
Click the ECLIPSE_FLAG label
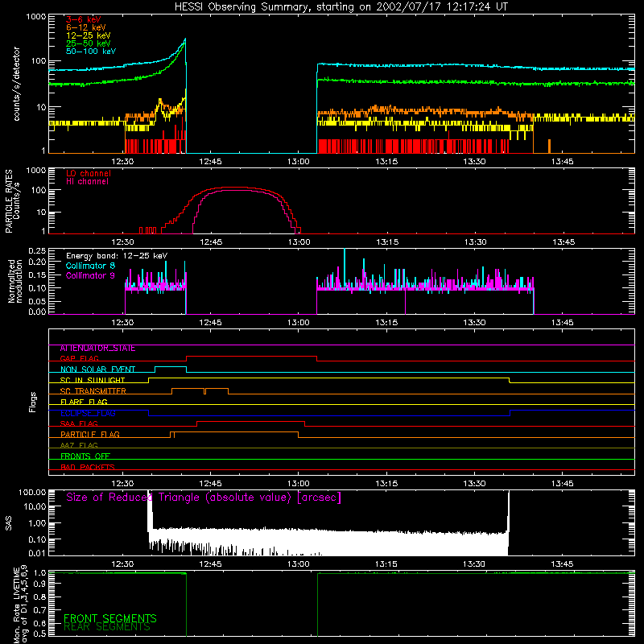coord(88,413)
